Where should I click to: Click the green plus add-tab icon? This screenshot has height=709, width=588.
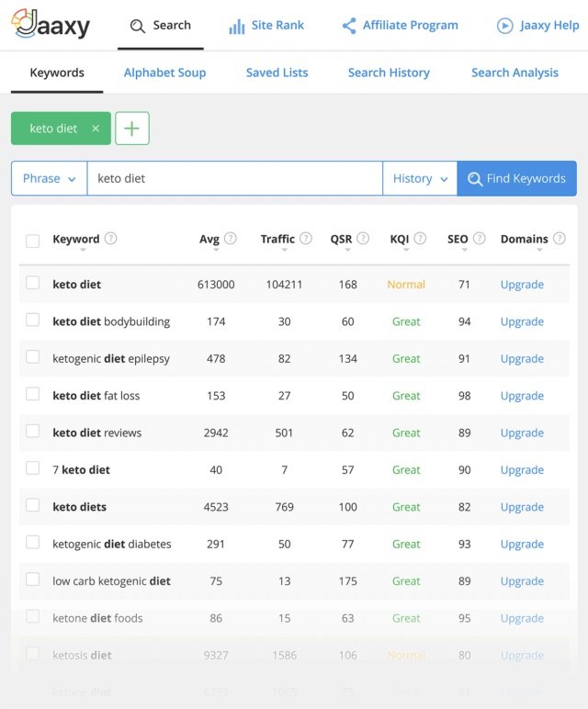[x=132, y=129]
